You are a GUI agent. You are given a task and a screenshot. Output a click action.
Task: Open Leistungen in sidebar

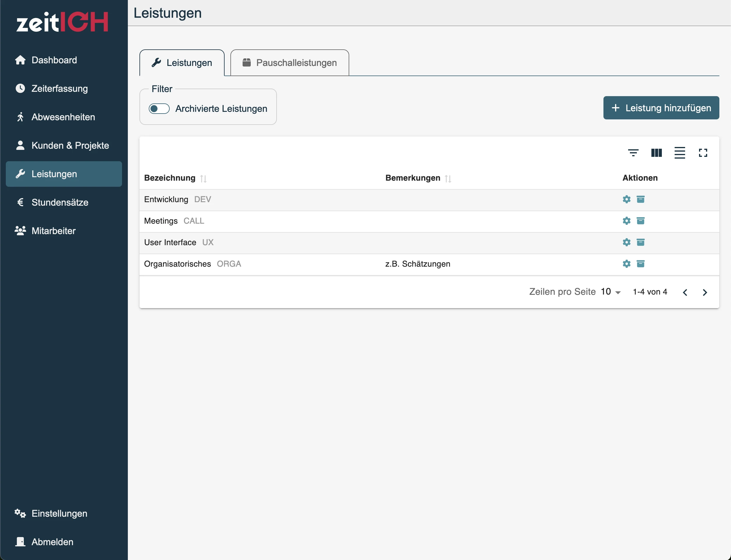point(64,174)
